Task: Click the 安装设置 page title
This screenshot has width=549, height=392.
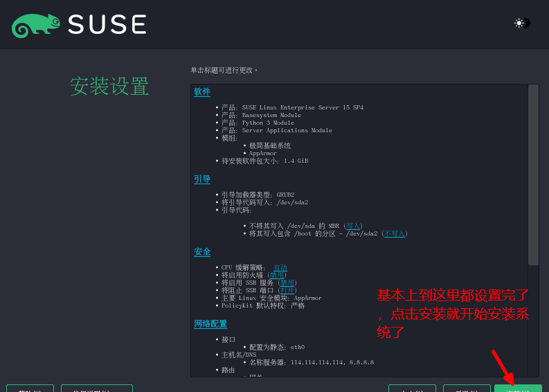Action: pos(109,86)
